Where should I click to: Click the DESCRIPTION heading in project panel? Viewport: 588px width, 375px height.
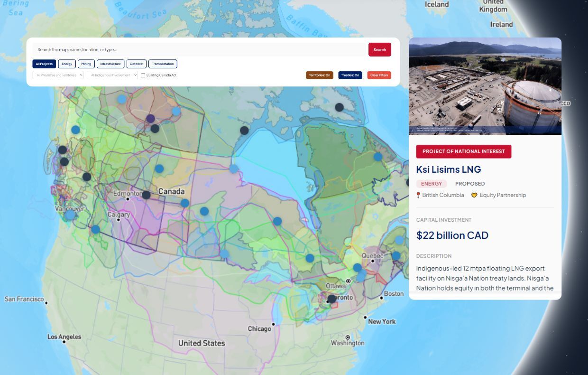(434, 256)
